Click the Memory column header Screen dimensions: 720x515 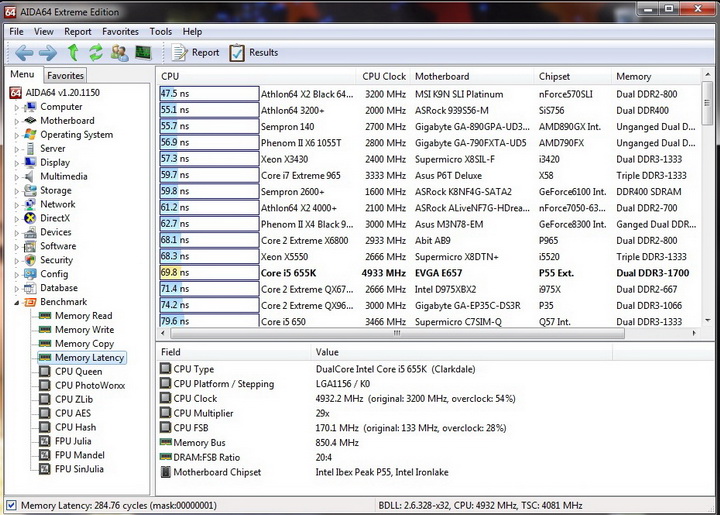655,76
